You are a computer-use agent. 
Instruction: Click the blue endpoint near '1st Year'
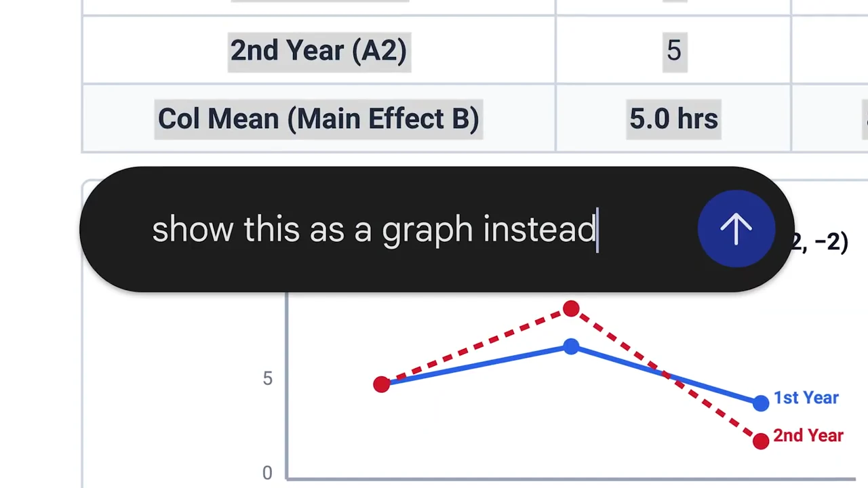point(761,403)
